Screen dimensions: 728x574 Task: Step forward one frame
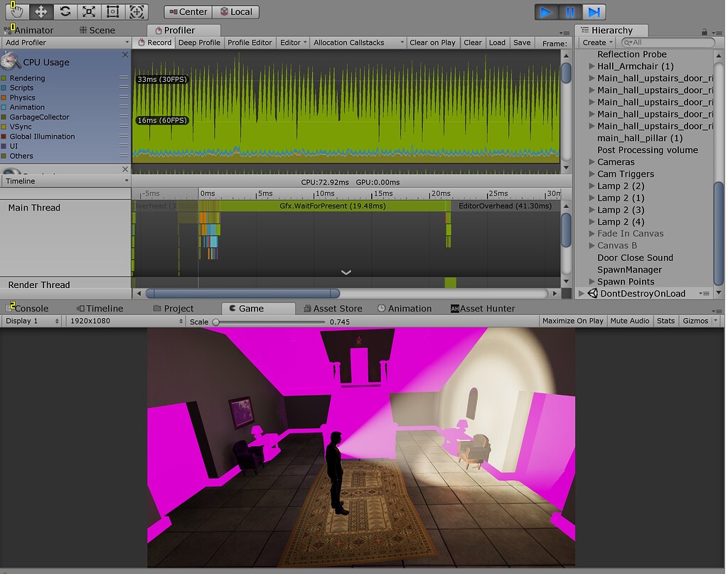click(594, 11)
